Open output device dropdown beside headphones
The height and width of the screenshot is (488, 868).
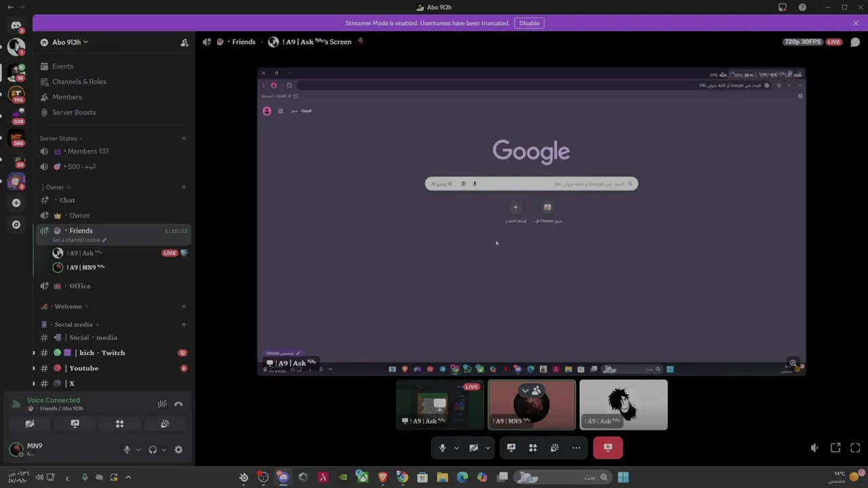coord(164,449)
